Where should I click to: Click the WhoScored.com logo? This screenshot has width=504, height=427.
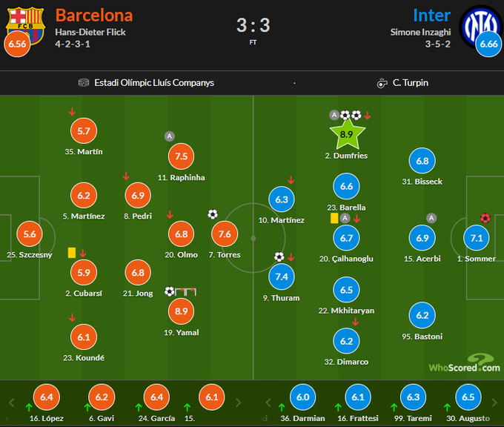[x=464, y=366]
